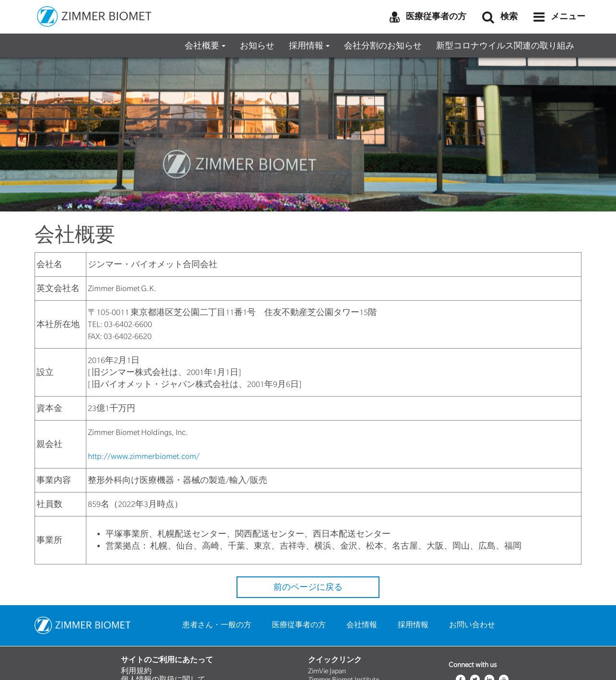Screen dimensions: 616x680
Task: Open 新型コロナウイルス関連の取り組み menu item
Action: point(505,46)
